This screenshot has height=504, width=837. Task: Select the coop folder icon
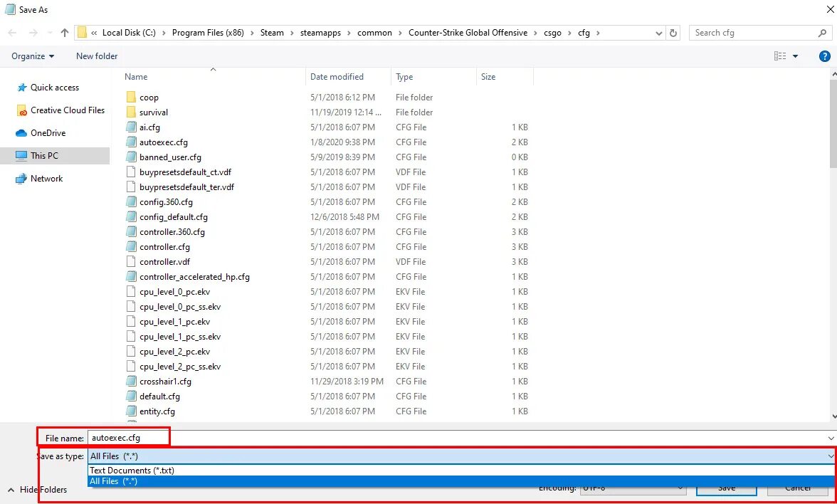131,97
